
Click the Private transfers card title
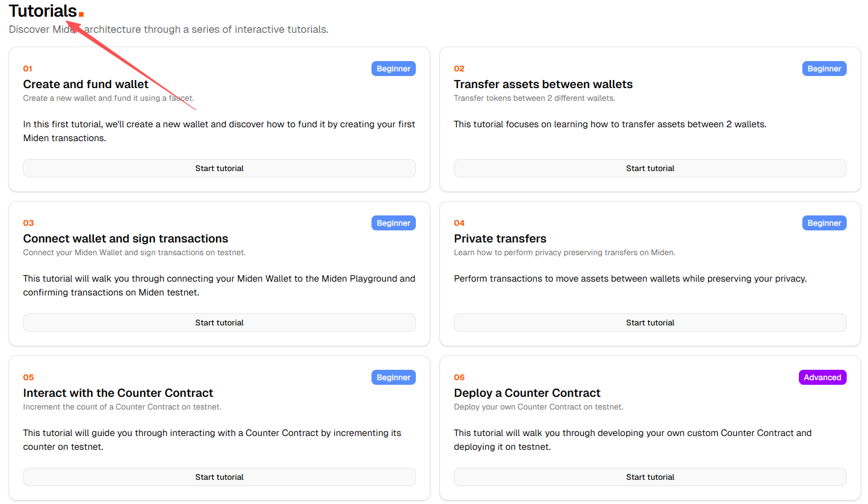point(500,238)
